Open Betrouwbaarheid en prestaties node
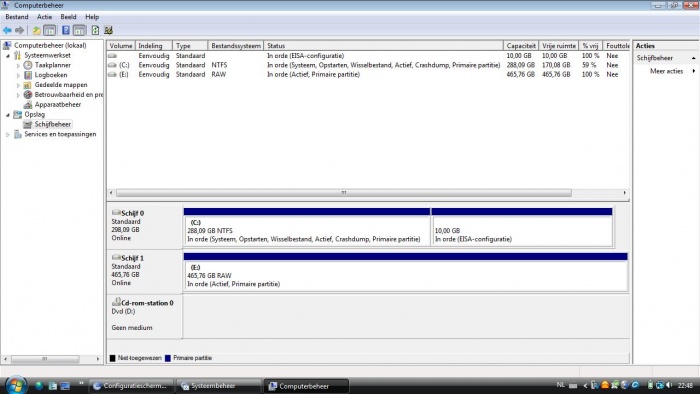Screen dimensions: 700x394 tap(69, 95)
